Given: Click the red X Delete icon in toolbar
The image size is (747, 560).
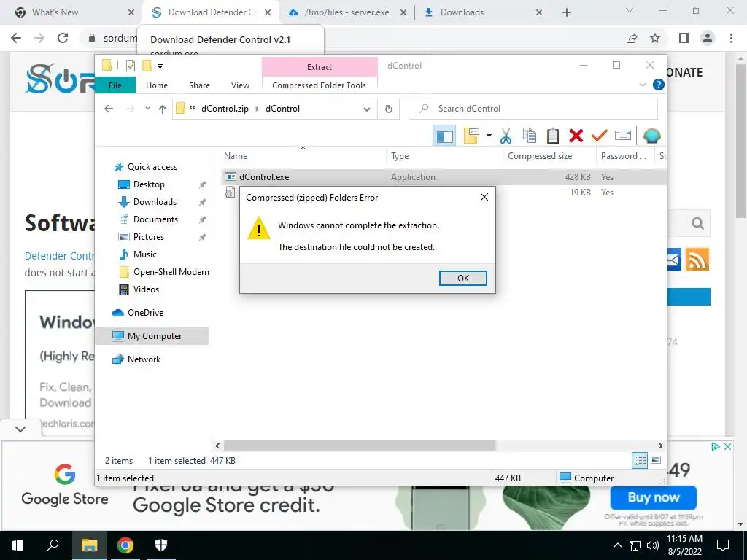Looking at the screenshot, I should tap(576, 136).
